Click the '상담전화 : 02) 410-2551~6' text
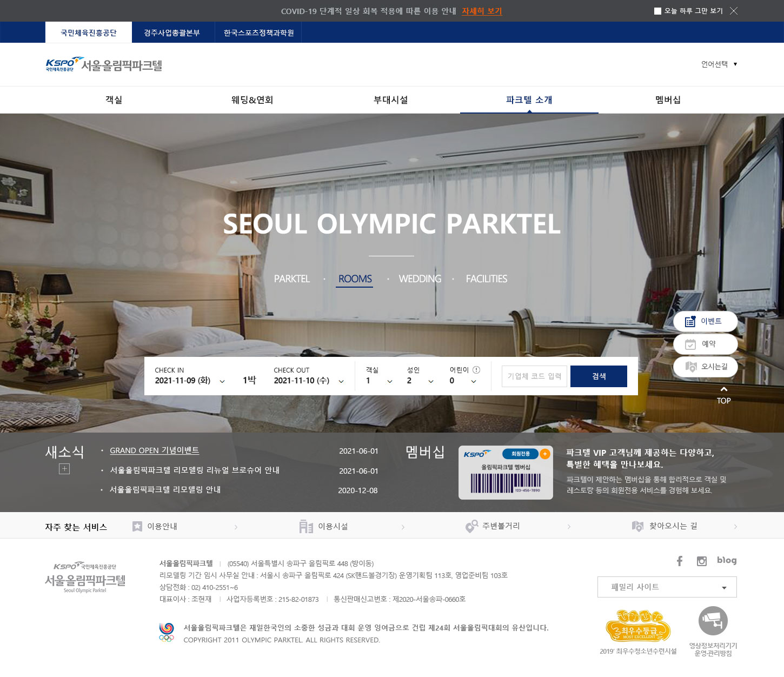Image resolution: width=784 pixels, height=677 pixels. 198,587
